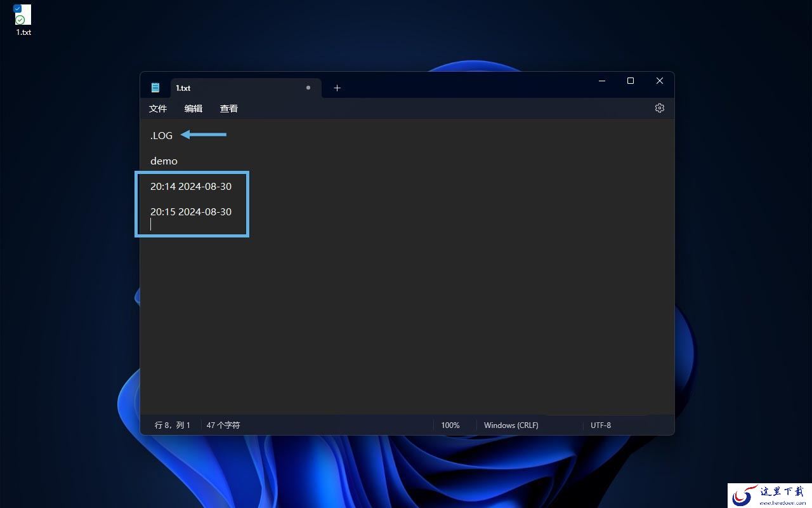Click the UTF-8 encoding indicator

pyautogui.click(x=601, y=425)
